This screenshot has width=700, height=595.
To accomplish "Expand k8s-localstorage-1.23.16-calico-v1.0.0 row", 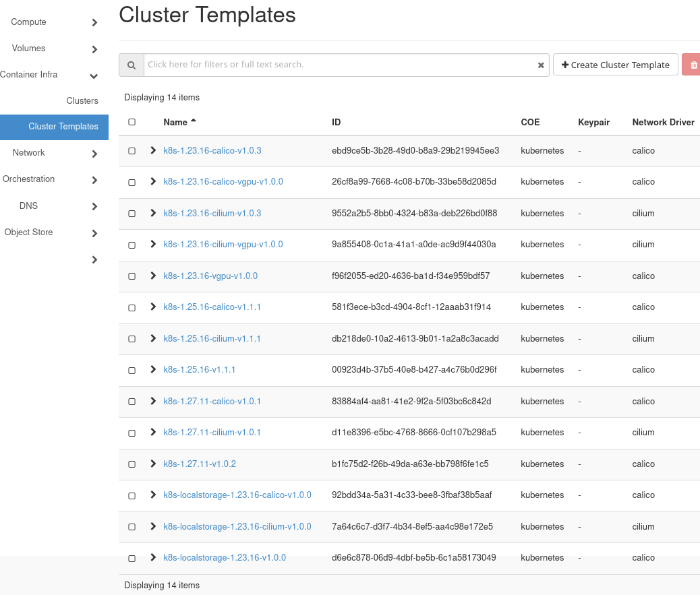I will point(153,495).
